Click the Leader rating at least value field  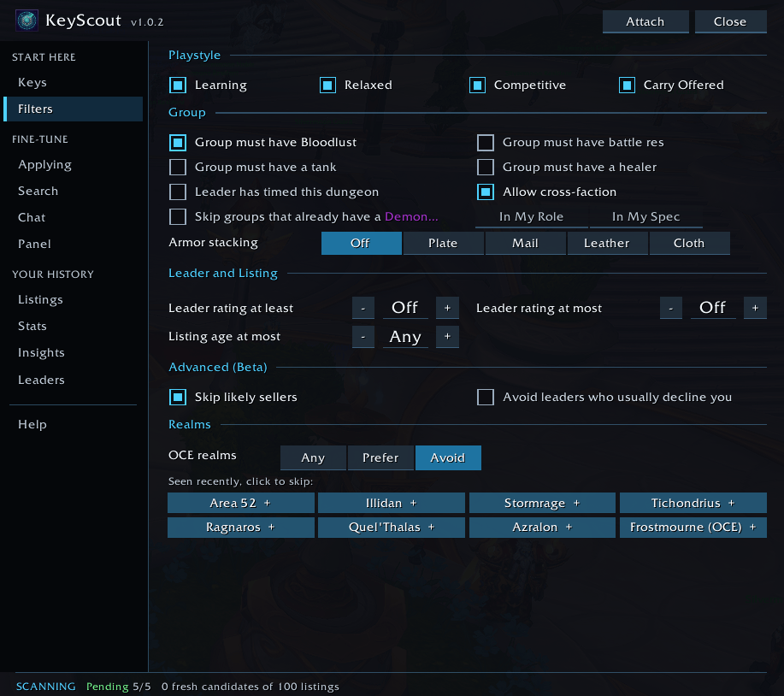405,308
